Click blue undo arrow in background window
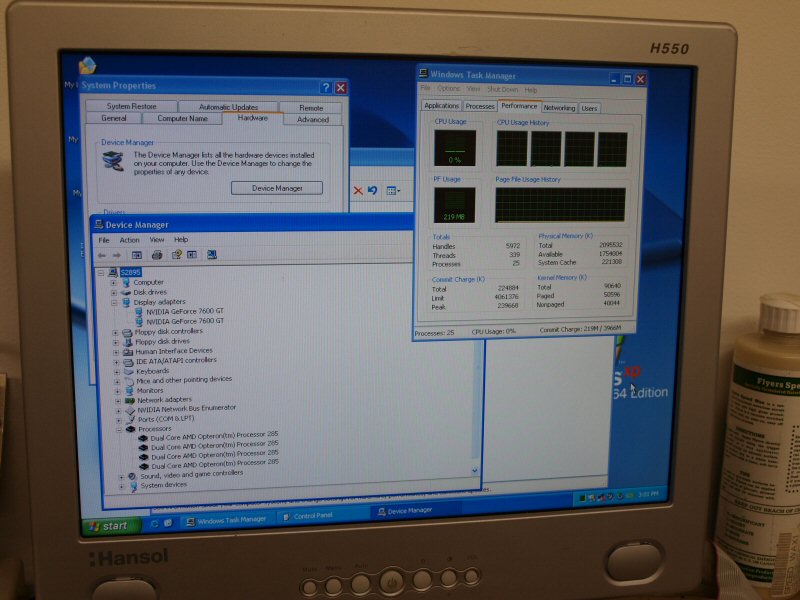Image resolution: width=800 pixels, height=600 pixels. 372,190
